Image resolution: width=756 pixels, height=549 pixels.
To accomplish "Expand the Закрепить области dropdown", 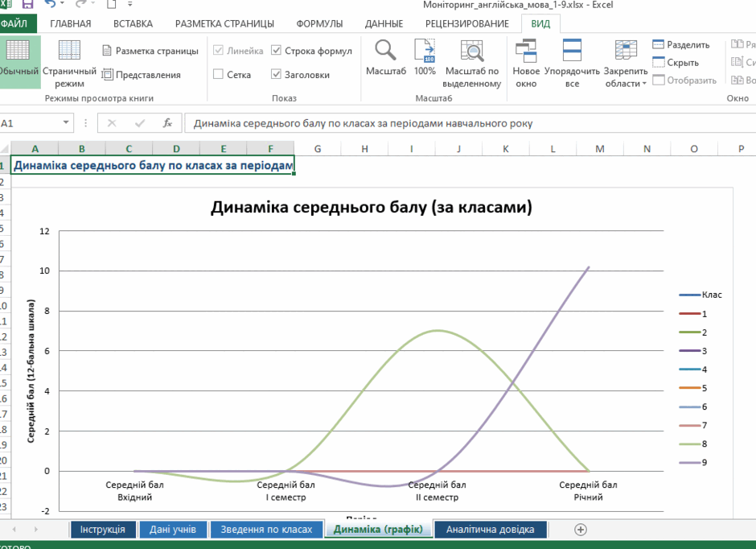I will click(626, 64).
